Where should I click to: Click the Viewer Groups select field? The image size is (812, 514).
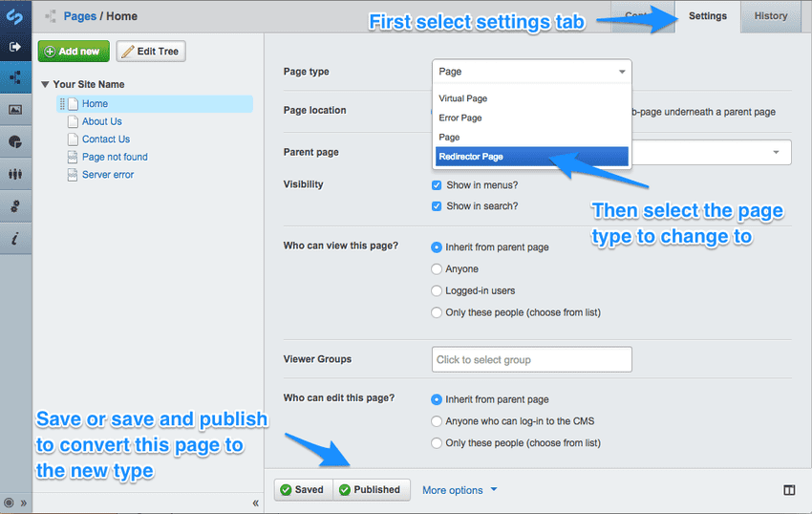[532, 359]
